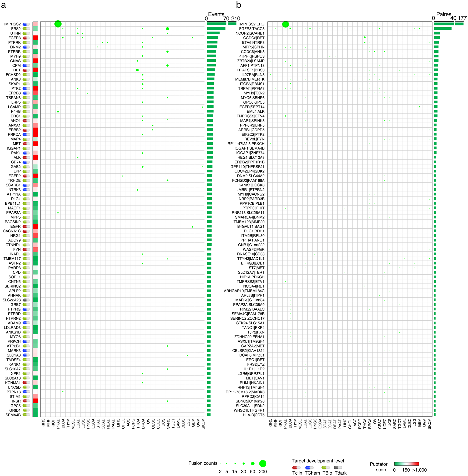This screenshot has height=476, width=468.
Task: Click the 'LSAMP' gene label in panel a
Action: pyautogui.click(x=14, y=107)
